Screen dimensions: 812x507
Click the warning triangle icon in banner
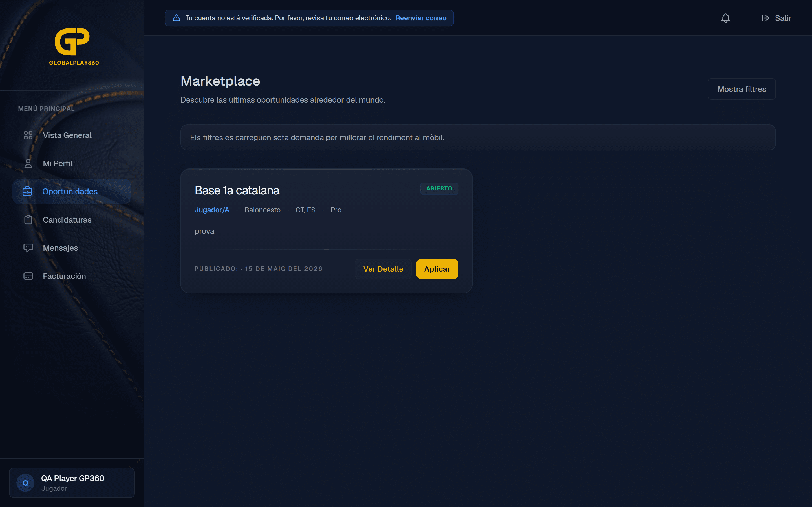176,18
